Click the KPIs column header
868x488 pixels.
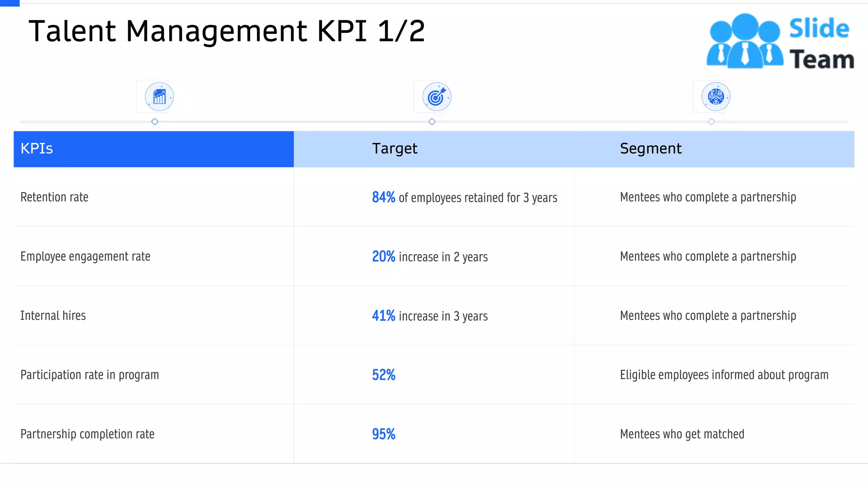(153, 149)
